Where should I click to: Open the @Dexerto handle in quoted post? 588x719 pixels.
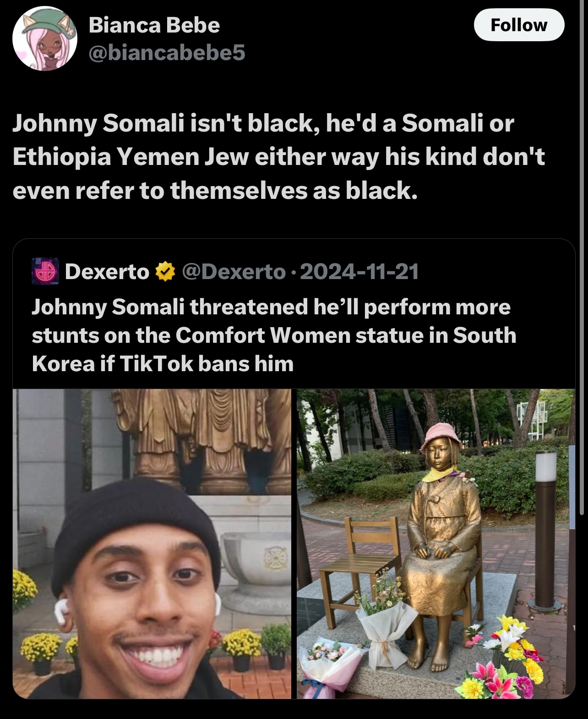[x=234, y=271]
